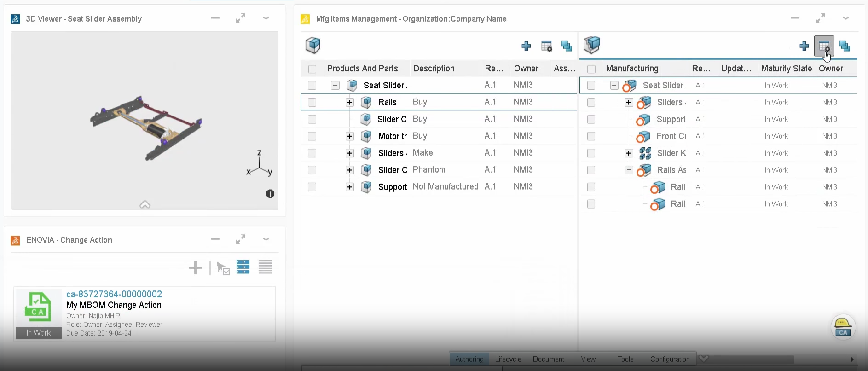The height and width of the screenshot is (371, 868).
Task: Sort by Maturity State column header
Action: (x=786, y=69)
